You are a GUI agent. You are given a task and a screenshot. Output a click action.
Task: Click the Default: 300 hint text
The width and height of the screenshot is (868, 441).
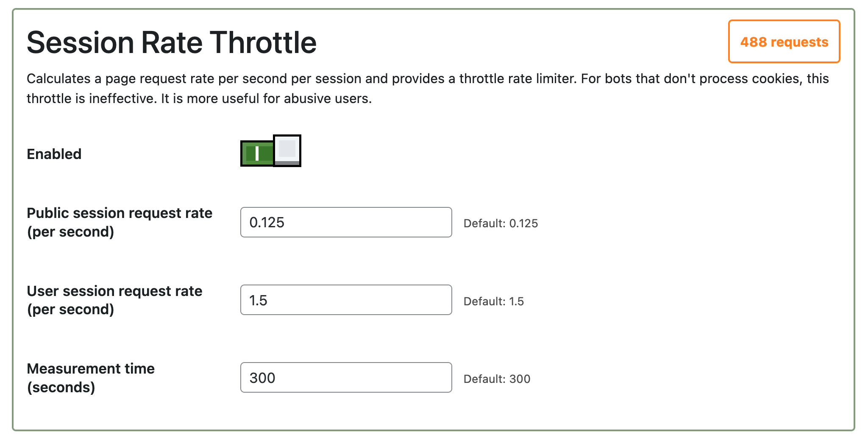click(x=497, y=379)
